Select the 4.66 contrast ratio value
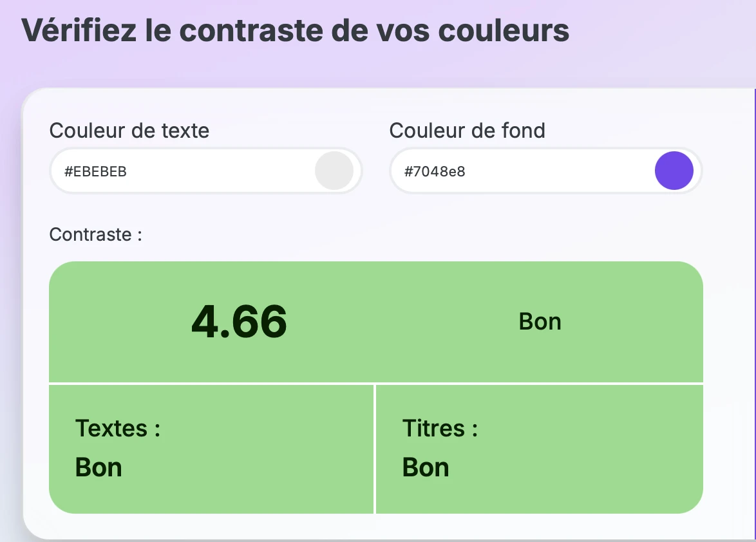 coord(239,322)
